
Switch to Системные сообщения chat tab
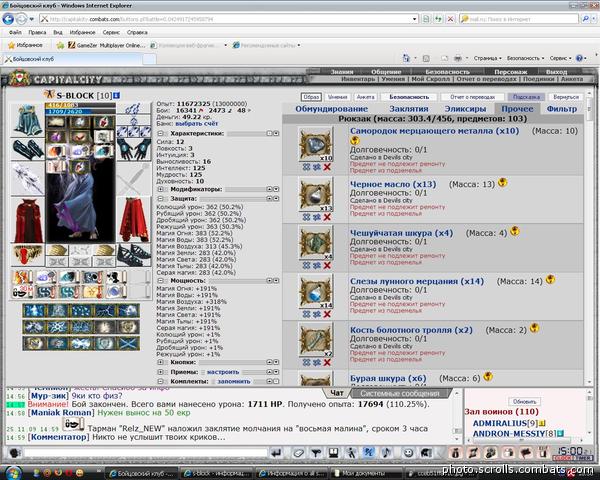(400, 393)
